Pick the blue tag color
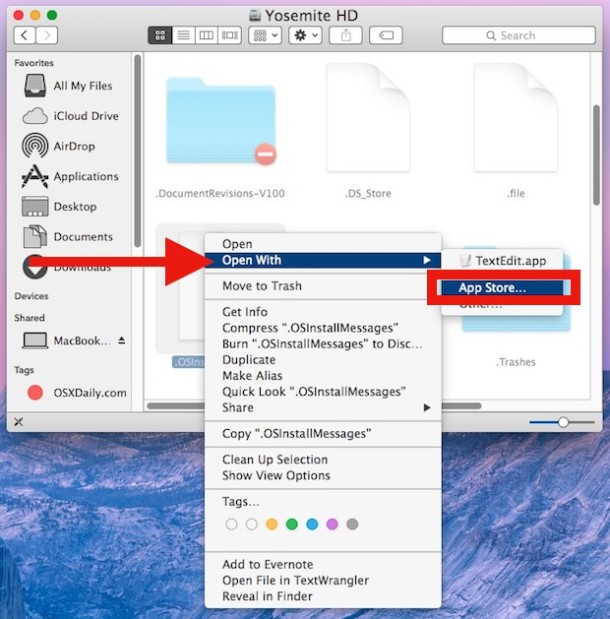Image resolution: width=610 pixels, height=619 pixels. pos(312,524)
